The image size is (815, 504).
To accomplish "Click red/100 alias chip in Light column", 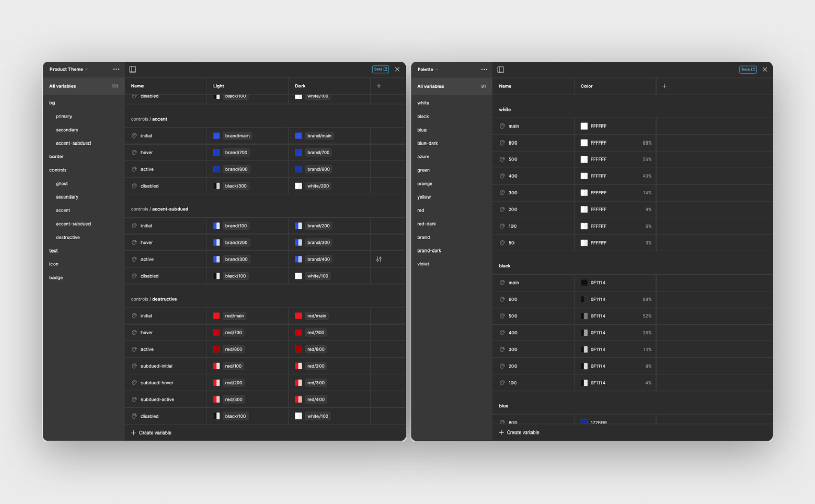I will (234, 366).
